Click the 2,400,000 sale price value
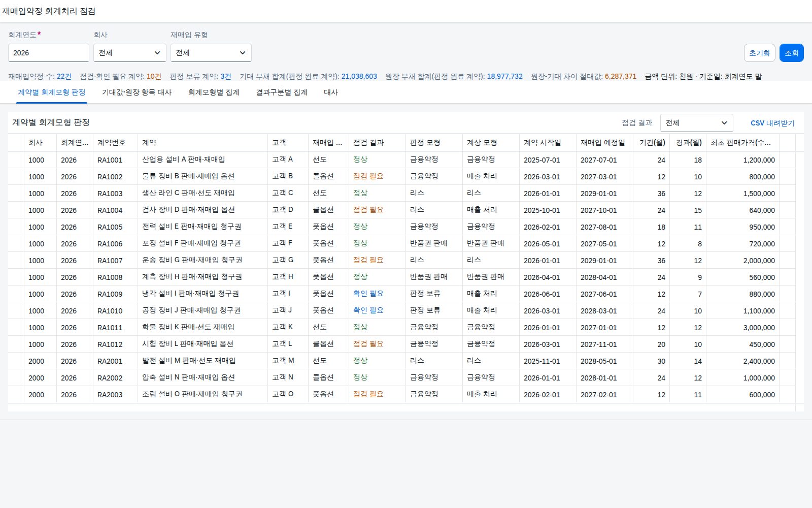Image resolution: width=812 pixels, height=508 pixels. point(759,361)
